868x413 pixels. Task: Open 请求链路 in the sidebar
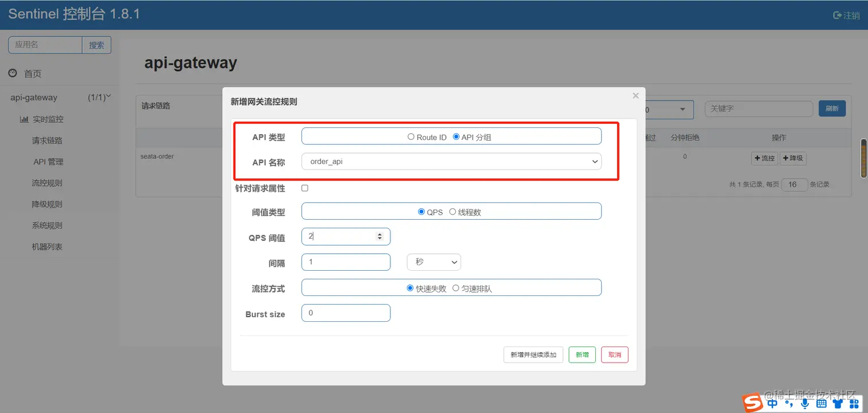[x=47, y=141]
